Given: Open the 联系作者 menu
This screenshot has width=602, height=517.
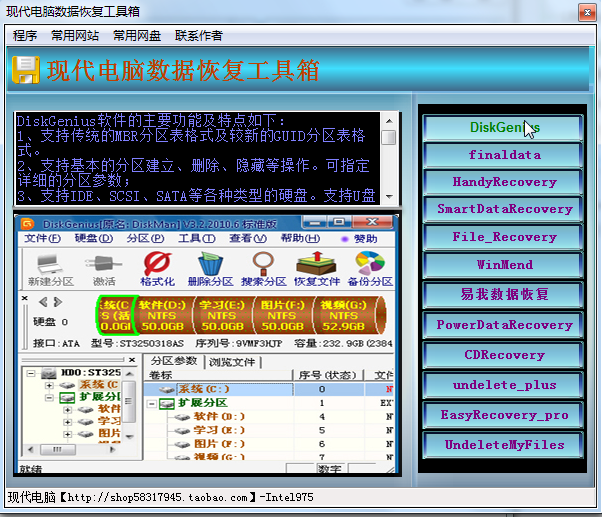Looking at the screenshot, I should click(198, 36).
